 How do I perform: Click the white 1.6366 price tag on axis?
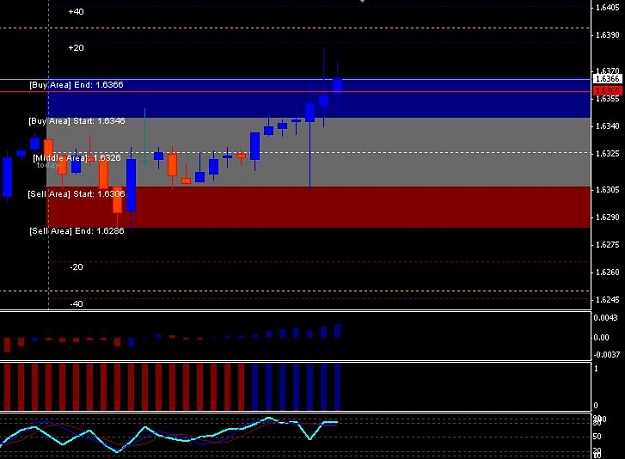click(607, 79)
